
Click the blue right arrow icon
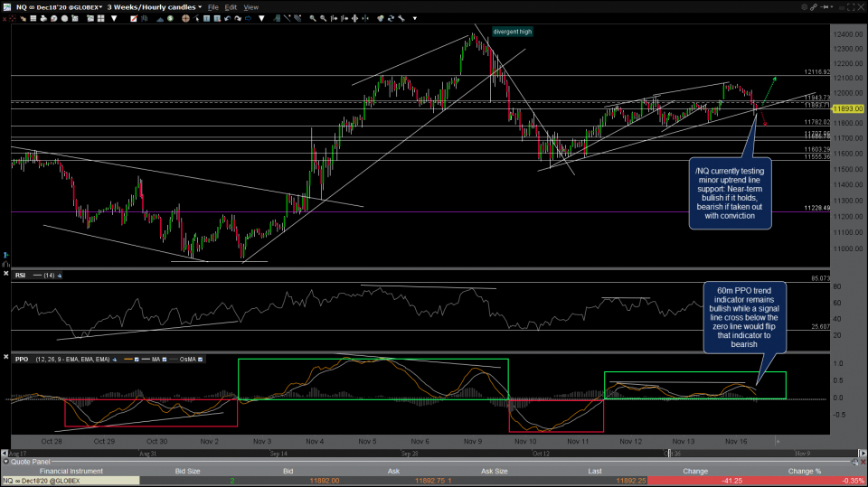coord(248,18)
